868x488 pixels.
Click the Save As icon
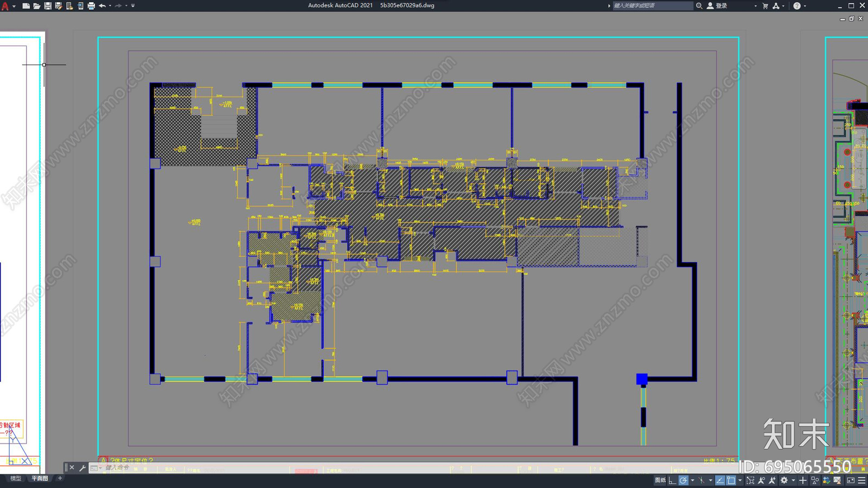tap(58, 5)
